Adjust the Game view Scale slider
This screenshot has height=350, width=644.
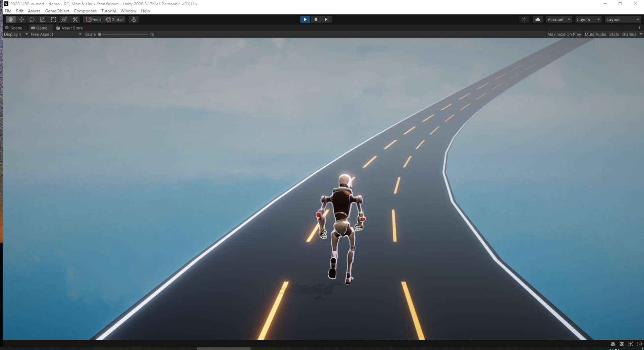(100, 34)
